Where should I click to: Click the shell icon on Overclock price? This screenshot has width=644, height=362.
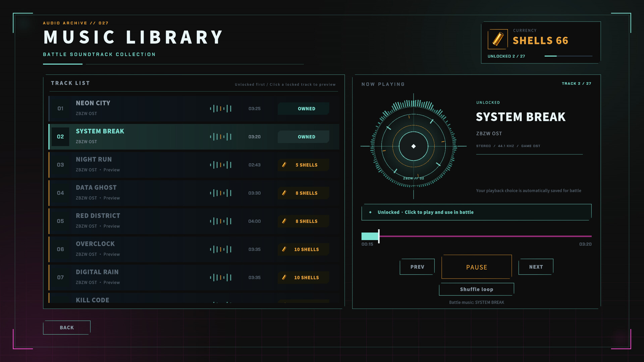(284, 249)
